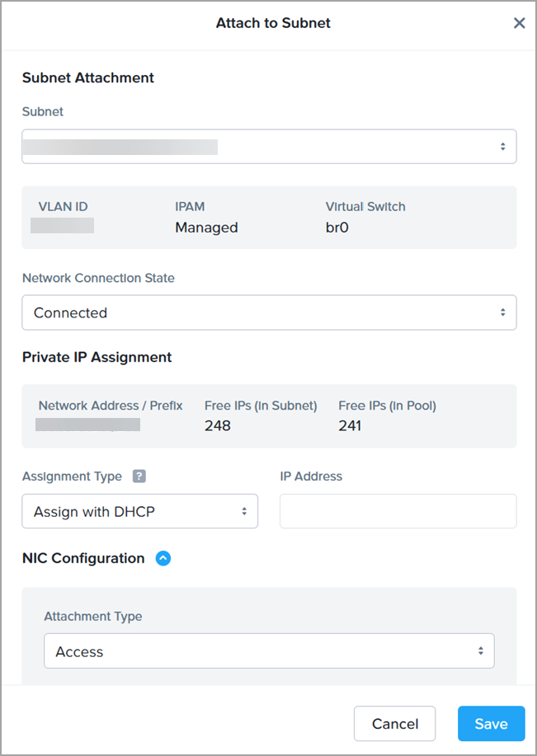Click the Attach to Subnet title
The width and height of the screenshot is (537, 756).
[x=273, y=23]
